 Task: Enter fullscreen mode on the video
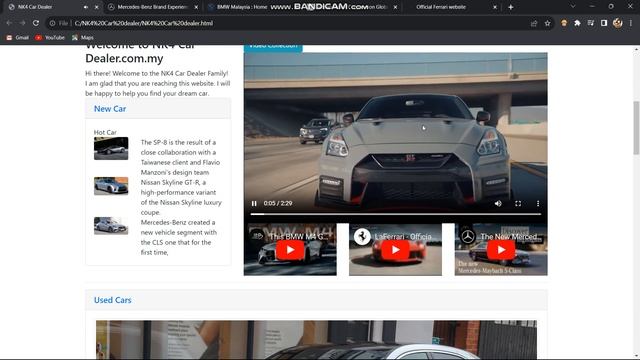pos(518,203)
